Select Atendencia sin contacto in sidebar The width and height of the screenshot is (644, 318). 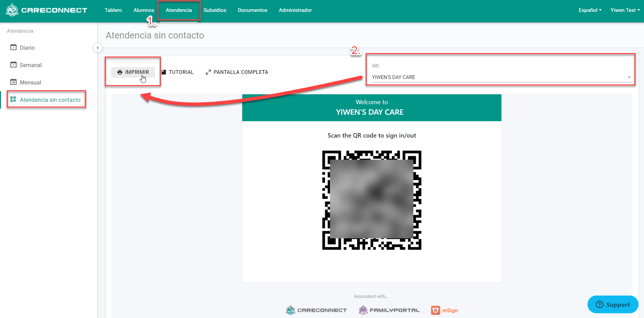coord(50,100)
